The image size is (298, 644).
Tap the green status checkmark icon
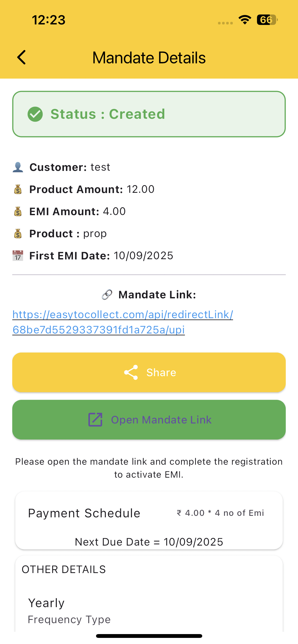coord(35,114)
